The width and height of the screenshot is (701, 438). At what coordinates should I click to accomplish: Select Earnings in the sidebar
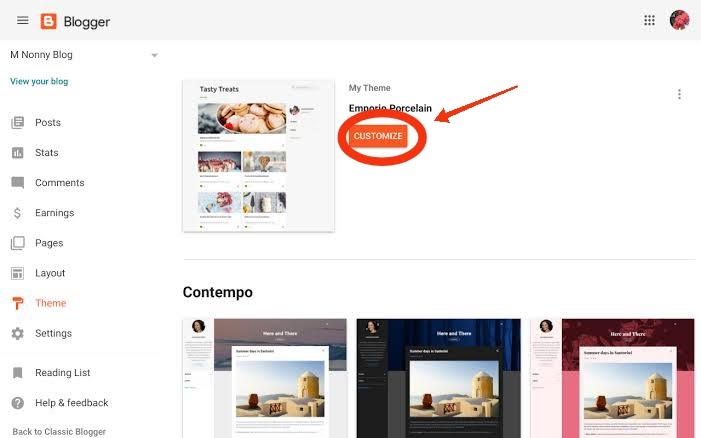pos(55,213)
